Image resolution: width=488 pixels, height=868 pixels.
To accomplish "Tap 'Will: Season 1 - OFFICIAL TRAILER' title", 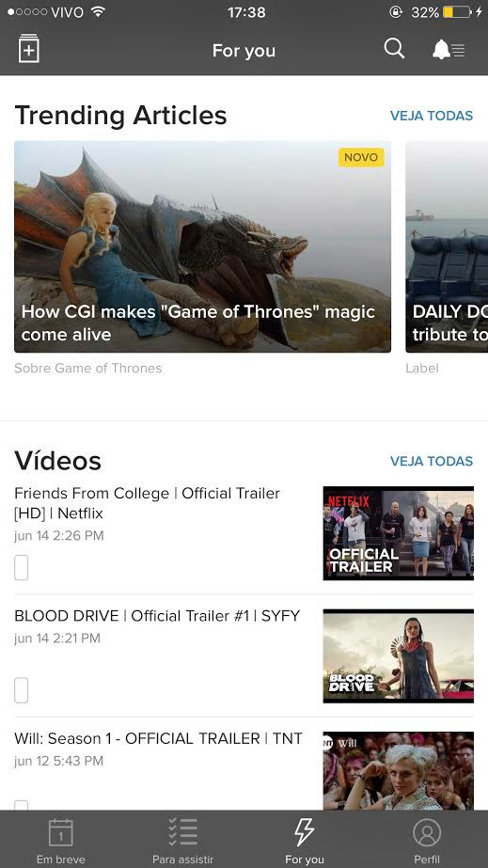I will tap(158, 738).
